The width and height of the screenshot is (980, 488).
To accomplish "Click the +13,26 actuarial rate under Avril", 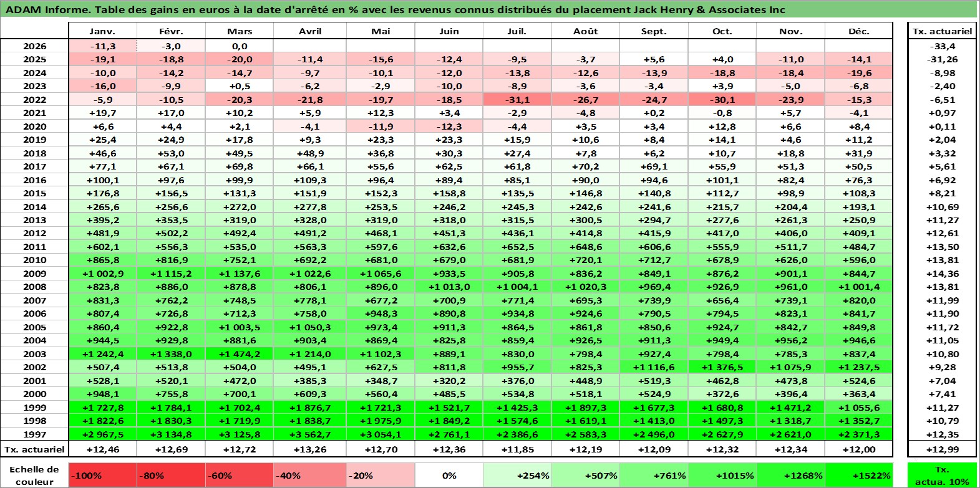I will point(310,449).
